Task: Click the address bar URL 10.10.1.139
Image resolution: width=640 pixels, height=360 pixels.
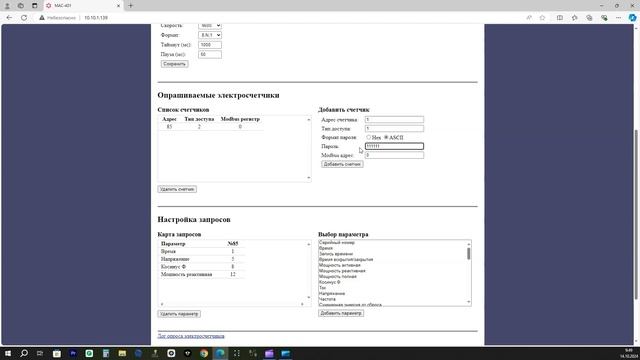Action: 96,18
